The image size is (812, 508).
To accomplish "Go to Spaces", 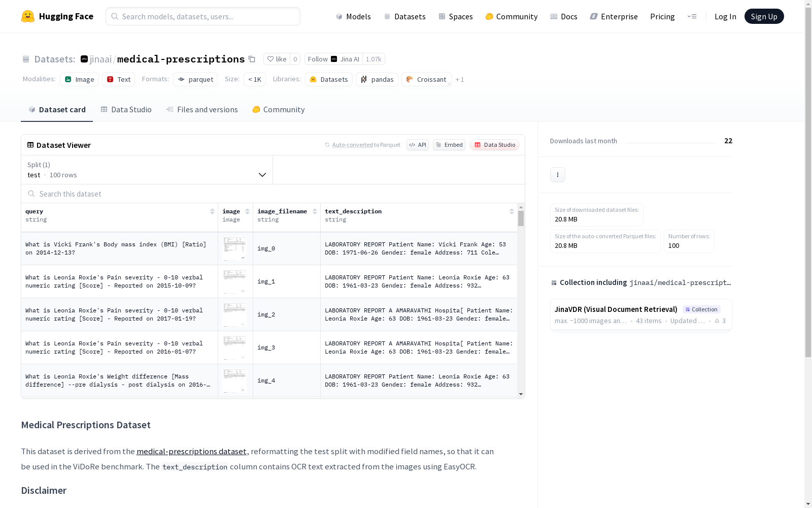I will tap(456, 16).
